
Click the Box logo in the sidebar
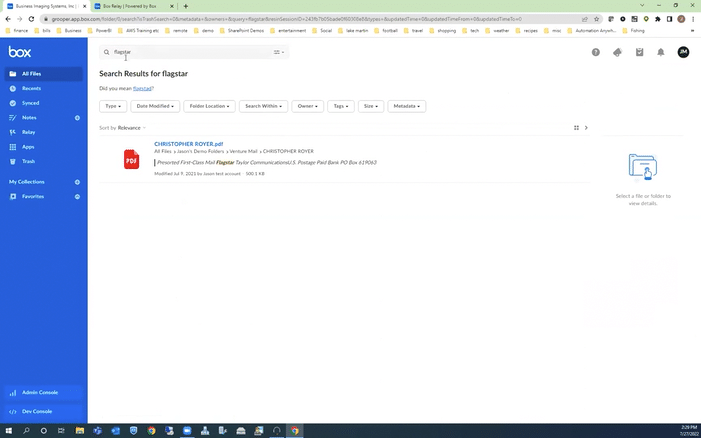pos(20,52)
